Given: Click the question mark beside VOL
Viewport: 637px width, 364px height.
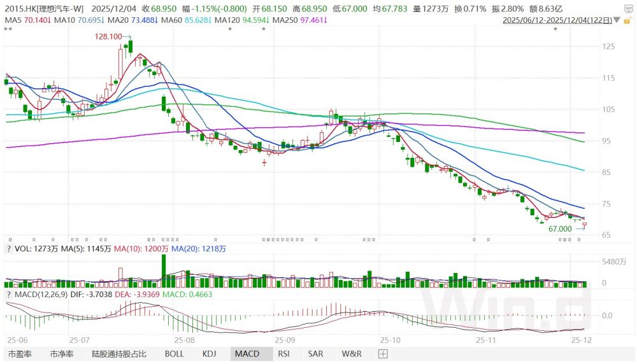Looking at the screenshot, I should (x=8, y=249).
